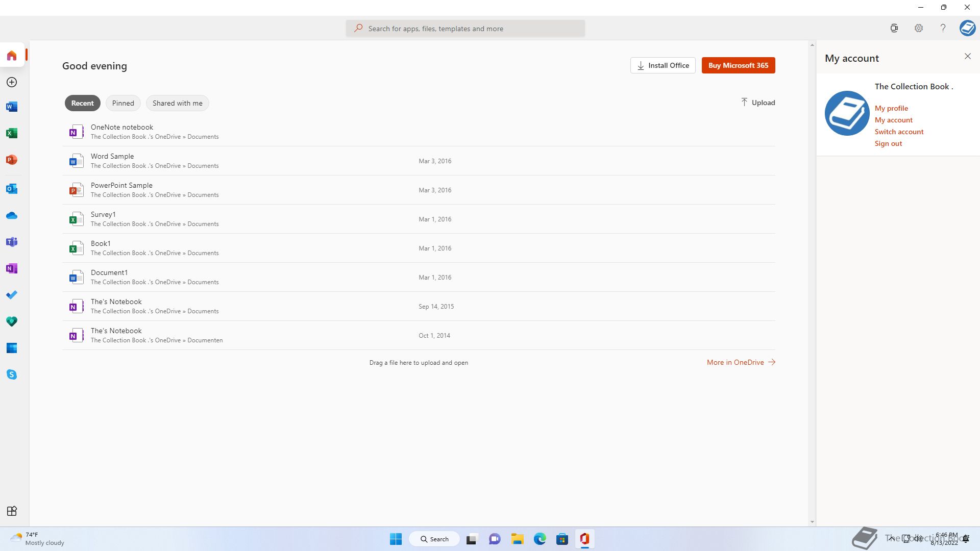Viewport: 980px width, 551px height.
Task: Switch to Shared with me tab
Action: tap(177, 103)
